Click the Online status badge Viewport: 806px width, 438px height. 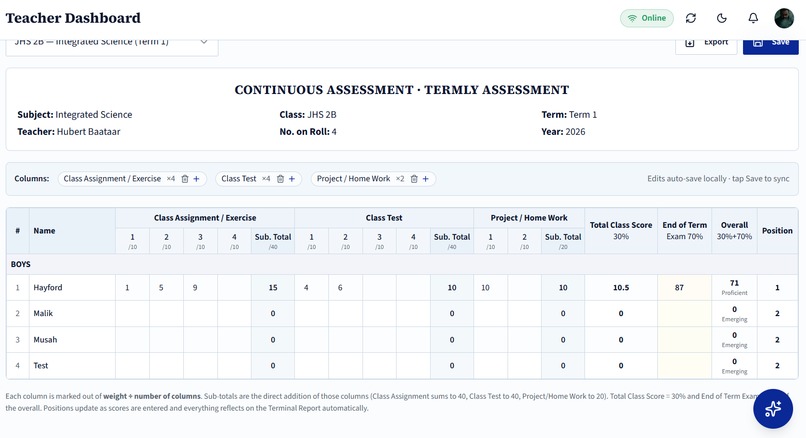click(x=647, y=18)
